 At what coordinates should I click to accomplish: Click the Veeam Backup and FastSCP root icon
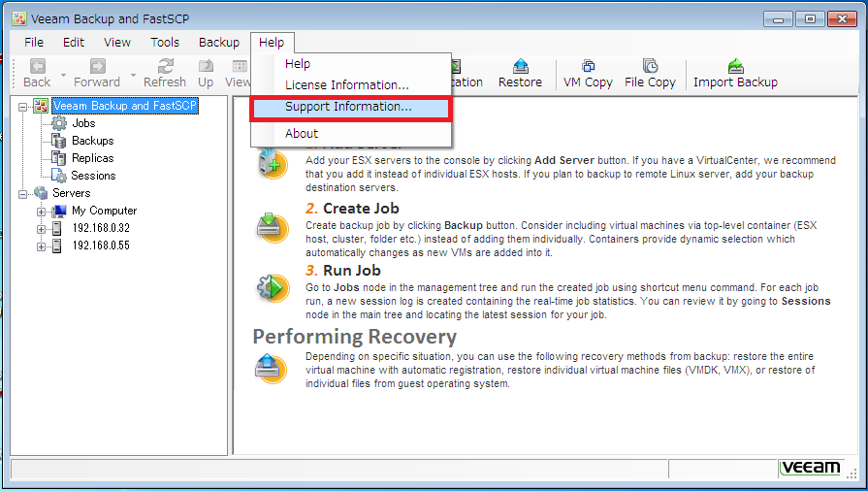[41, 106]
